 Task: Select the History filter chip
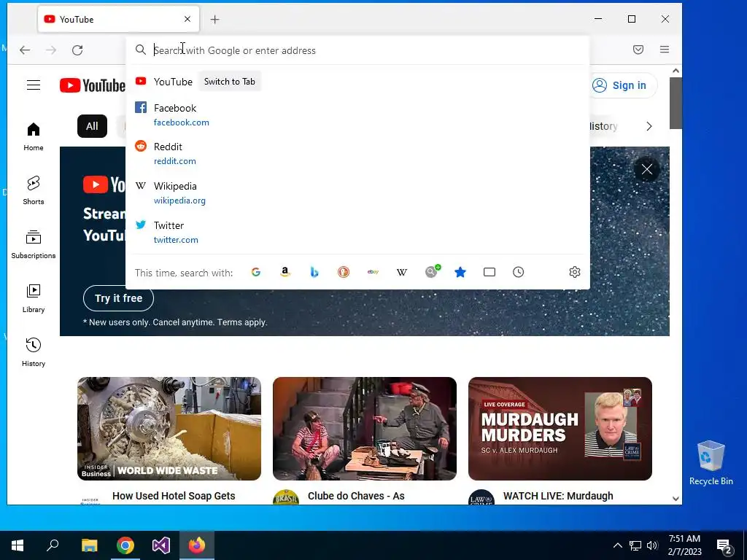pos(603,126)
